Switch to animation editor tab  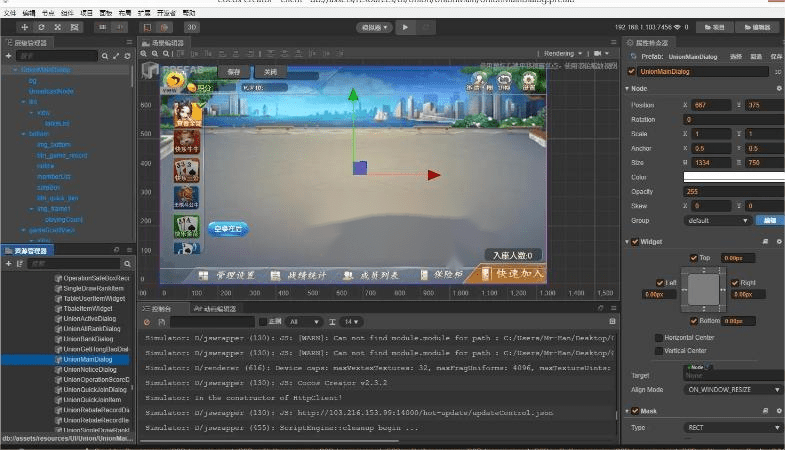tap(214, 309)
